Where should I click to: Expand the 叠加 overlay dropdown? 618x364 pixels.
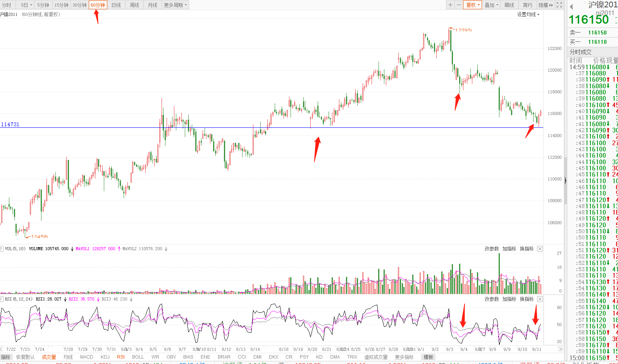[491, 5]
